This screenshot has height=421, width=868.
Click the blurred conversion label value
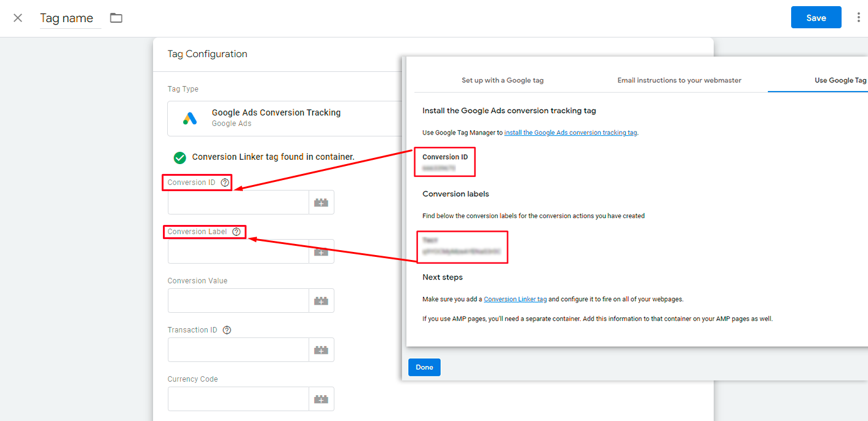pyautogui.click(x=461, y=251)
